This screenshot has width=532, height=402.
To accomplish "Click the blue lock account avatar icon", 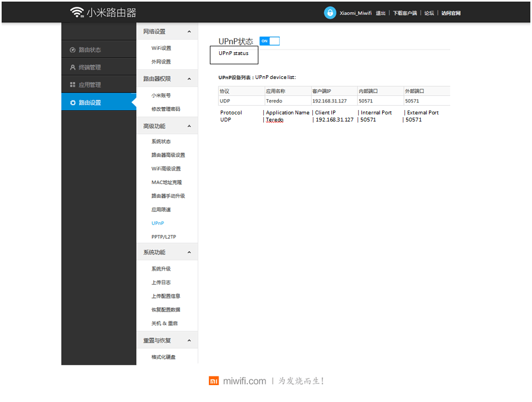I will click(x=330, y=13).
